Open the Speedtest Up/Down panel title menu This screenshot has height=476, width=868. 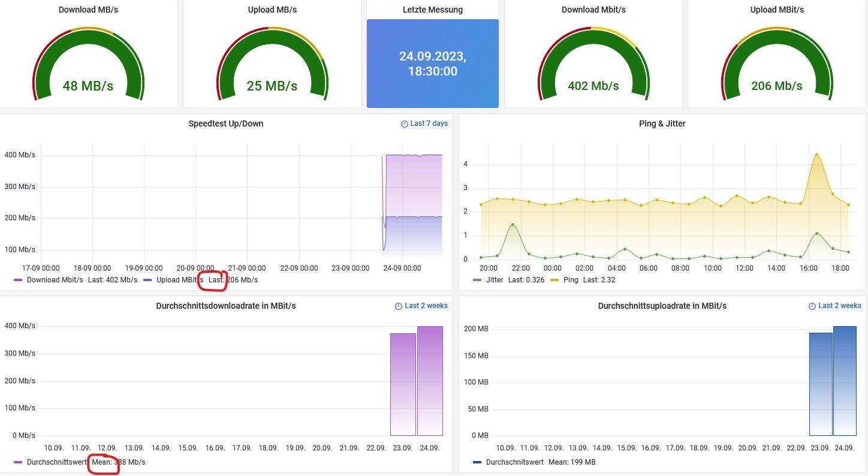(226, 123)
